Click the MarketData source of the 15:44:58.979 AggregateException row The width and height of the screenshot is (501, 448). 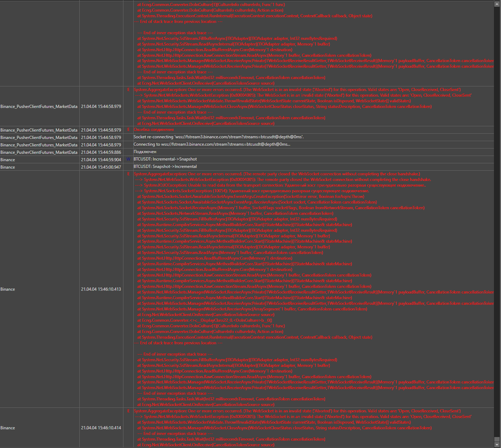[x=39, y=107]
